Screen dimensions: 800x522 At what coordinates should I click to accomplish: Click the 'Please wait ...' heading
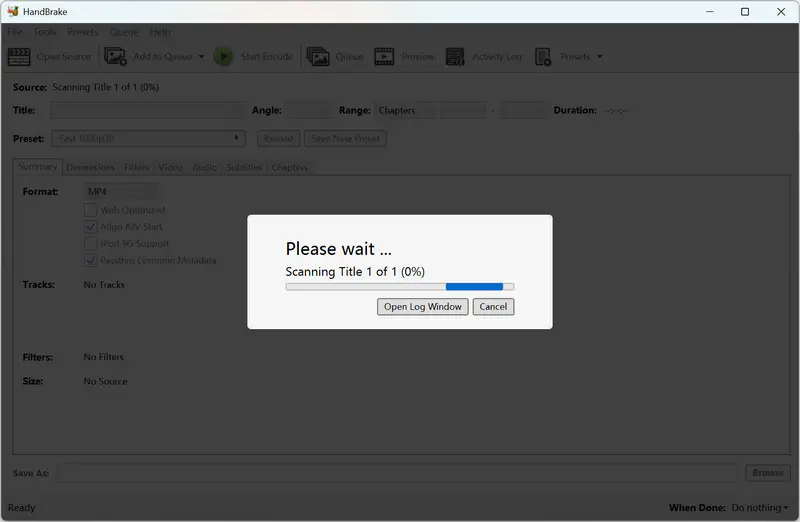tap(339, 248)
